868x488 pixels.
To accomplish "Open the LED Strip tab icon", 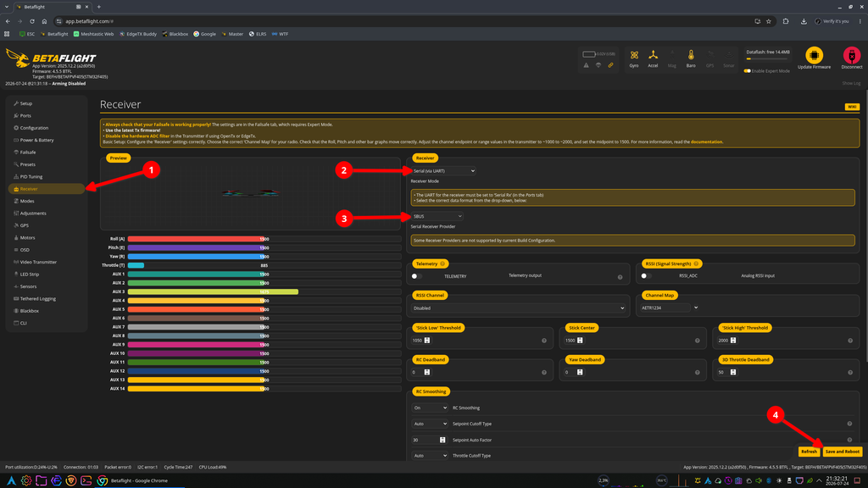I will [16, 274].
